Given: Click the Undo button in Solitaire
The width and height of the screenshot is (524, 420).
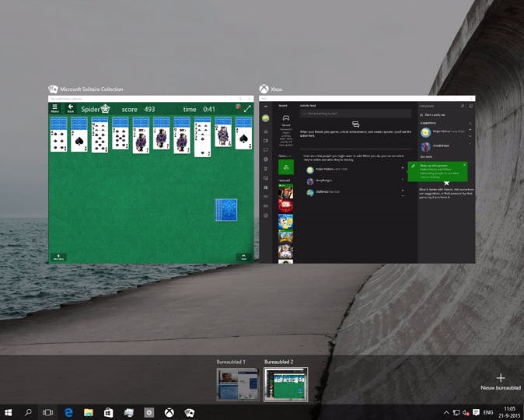Looking at the screenshot, I should pyautogui.click(x=244, y=257).
